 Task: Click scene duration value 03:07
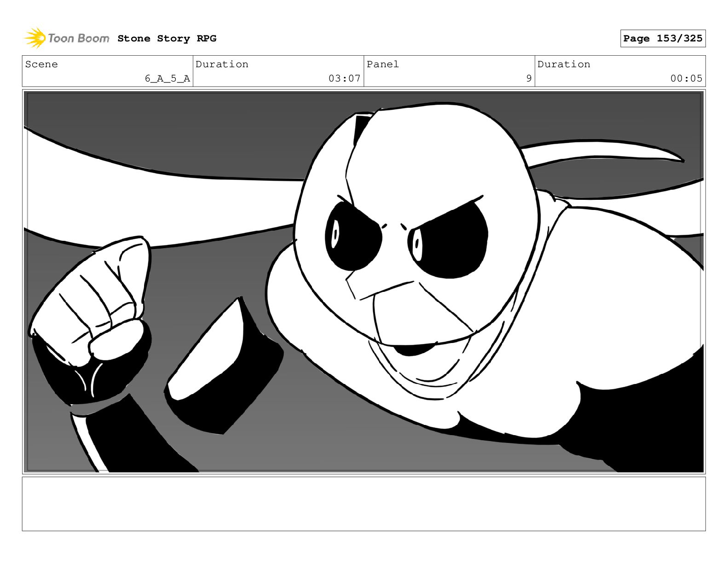(344, 79)
